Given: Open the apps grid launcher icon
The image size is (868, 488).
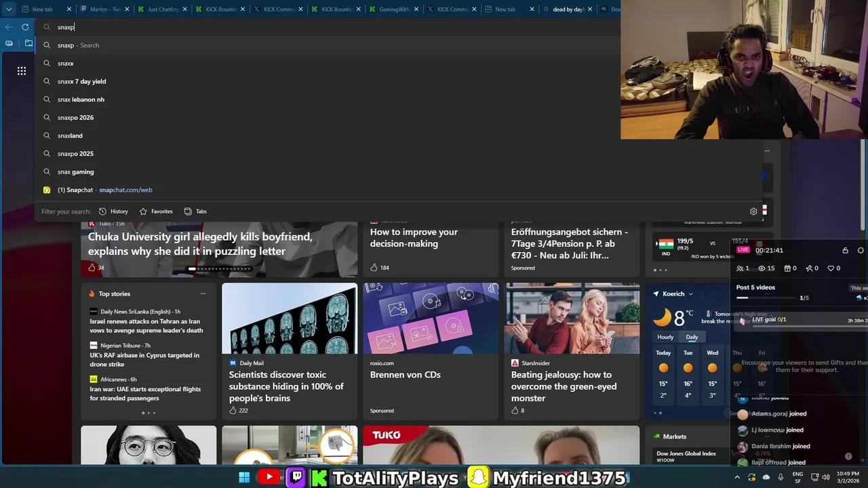Looking at the screenshot, I should tap(22, 70).
